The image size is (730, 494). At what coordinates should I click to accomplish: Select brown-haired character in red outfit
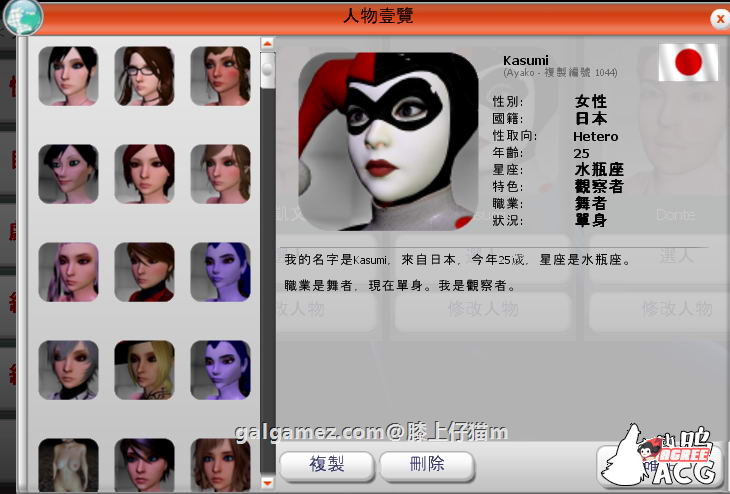pyautogui.click(x=144, y=272)
